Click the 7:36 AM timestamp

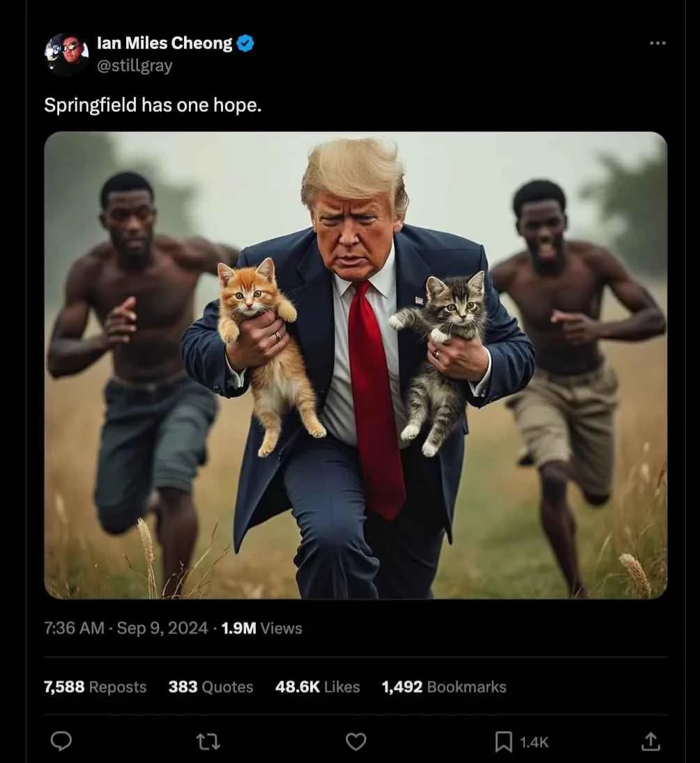74,628
